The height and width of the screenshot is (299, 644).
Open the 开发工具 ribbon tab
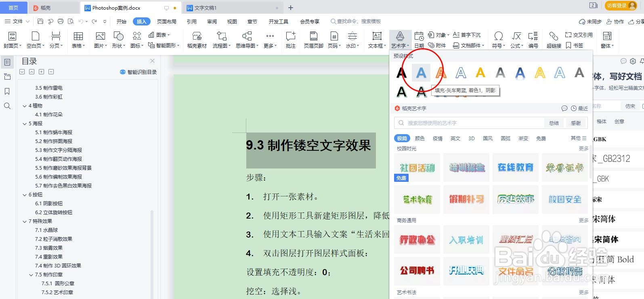(279, 21)
